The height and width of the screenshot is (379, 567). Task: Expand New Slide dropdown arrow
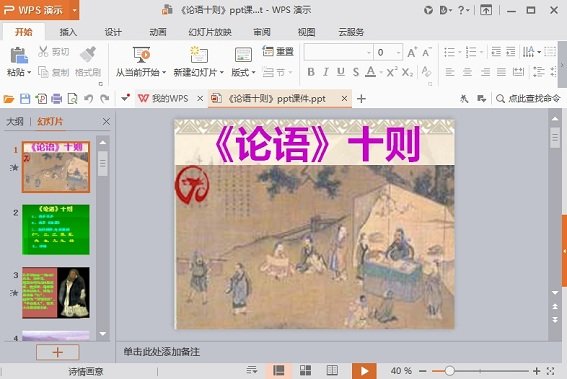tap(222, 72)
